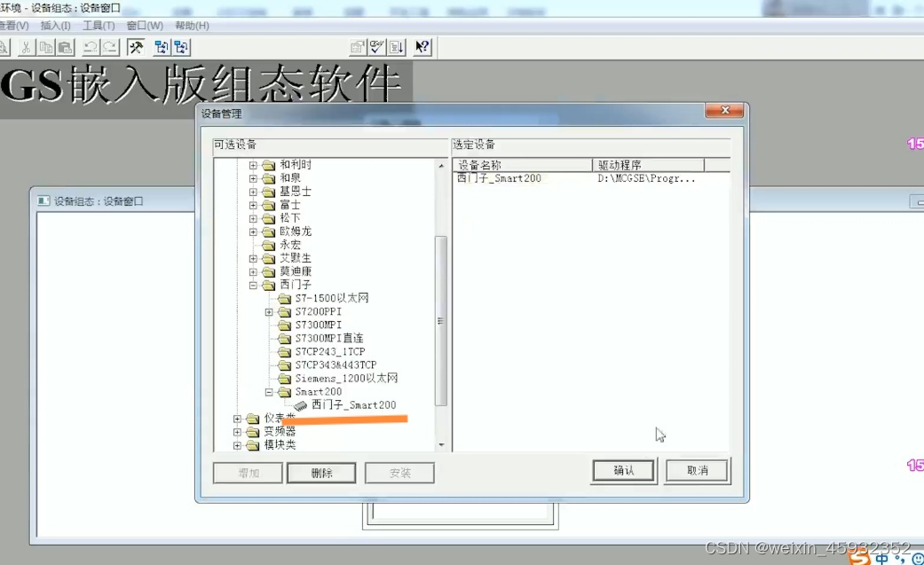The height and width of the screenshot is (565, 924).
Task: Expand the 和利时 folder node
Action: point(253,165)
